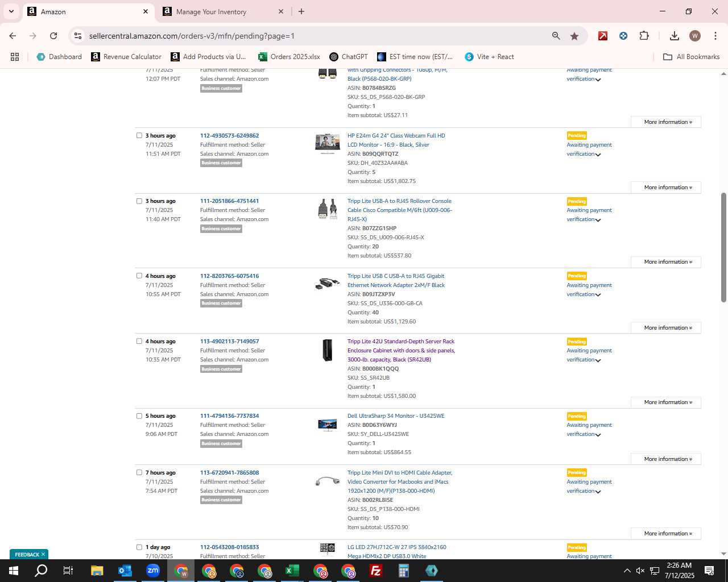The width and height of the screenshot is (728, 582).
Task: Expand payment status for Rollover Console Cable order
Action: pos(598,220)
